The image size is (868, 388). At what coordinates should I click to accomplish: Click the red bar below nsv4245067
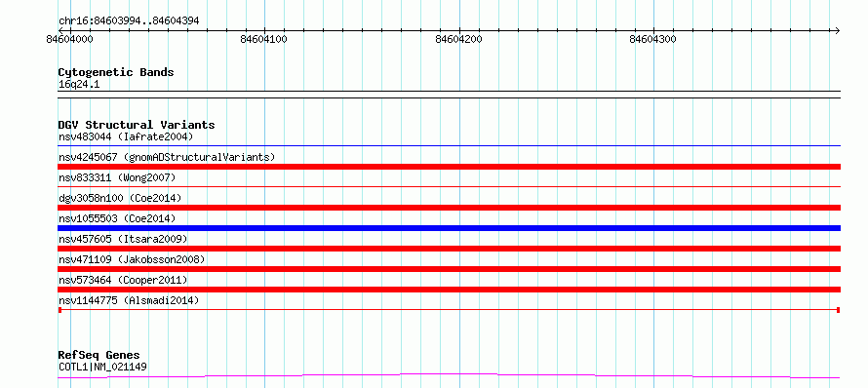pyautogui.click(x=449, y=167)
